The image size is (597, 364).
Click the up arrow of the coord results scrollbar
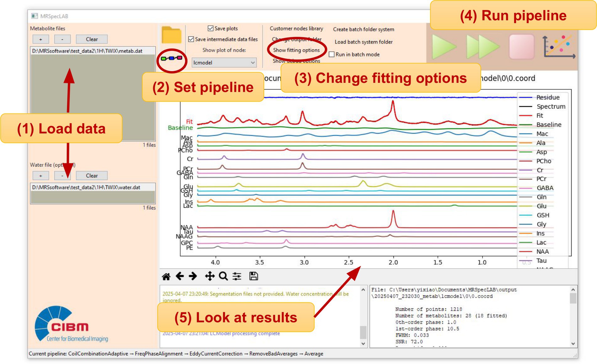point(573,289)
